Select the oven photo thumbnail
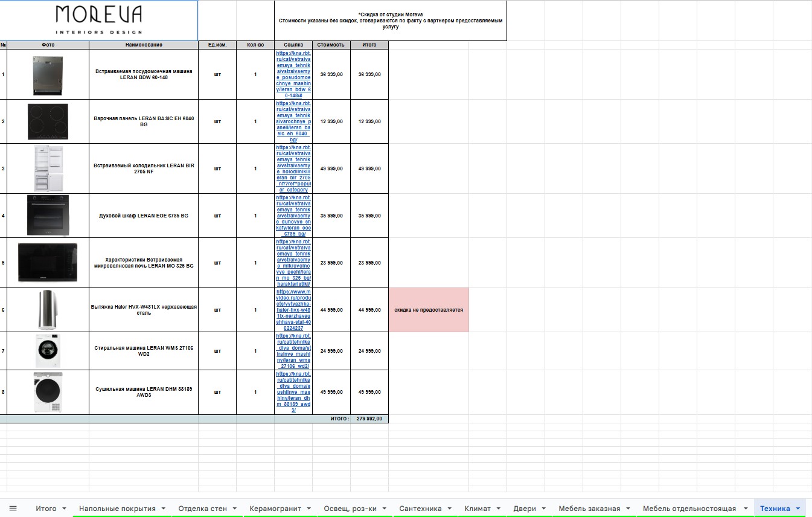The width and height of the screenshot is (812, 517). (x=48, y=216)
